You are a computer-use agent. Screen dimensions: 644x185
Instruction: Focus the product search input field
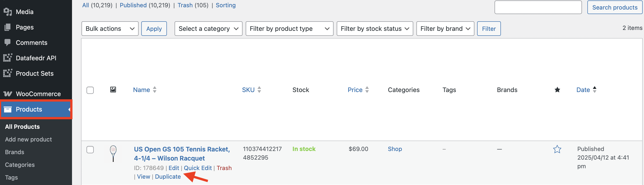pos(538,7)
